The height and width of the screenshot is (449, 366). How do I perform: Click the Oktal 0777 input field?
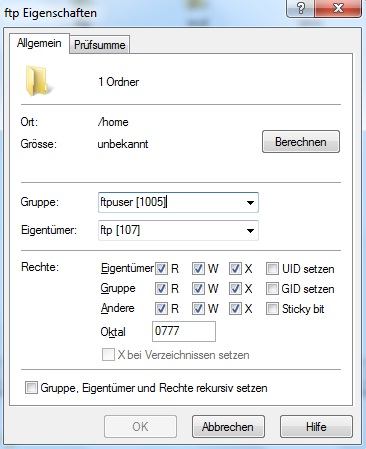(x=184, y=331)
